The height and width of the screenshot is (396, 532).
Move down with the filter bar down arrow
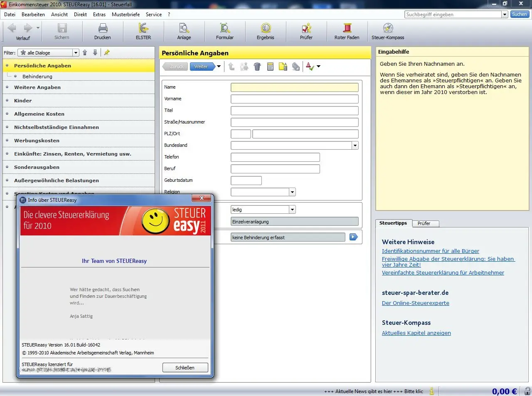pyautogui.click(x=95, y=52)
